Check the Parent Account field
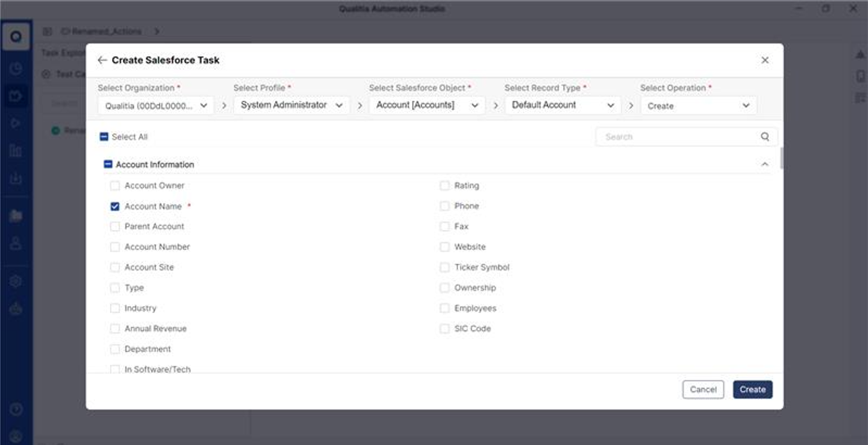Viewport: 868px width, 445px height. 115,227
